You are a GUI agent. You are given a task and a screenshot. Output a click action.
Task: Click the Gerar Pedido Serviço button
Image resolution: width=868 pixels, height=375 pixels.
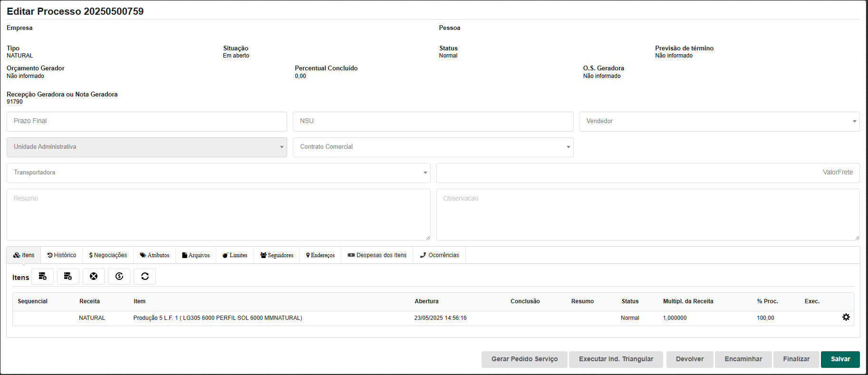524,359
